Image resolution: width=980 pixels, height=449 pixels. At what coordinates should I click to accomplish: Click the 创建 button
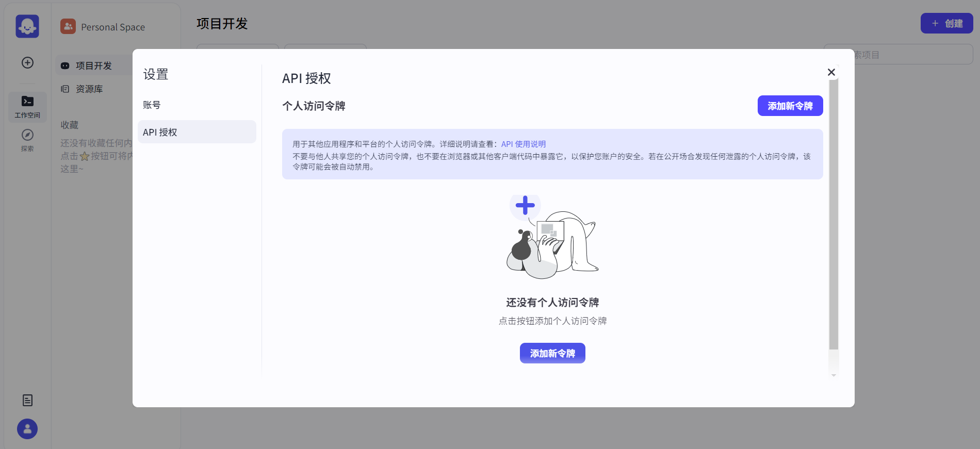[946, 24]
